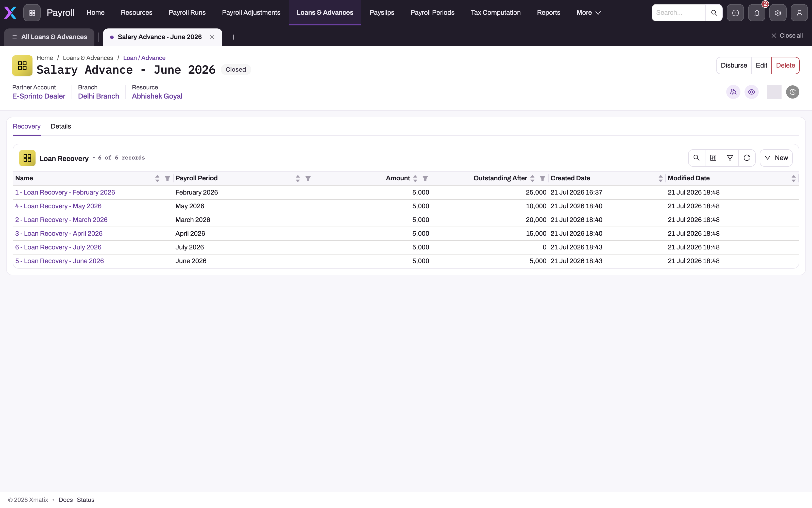The width and height of the screenshot is (812, 508).
Task: Click the Loan Recovery grid icon
Action: tap(27, 158)
